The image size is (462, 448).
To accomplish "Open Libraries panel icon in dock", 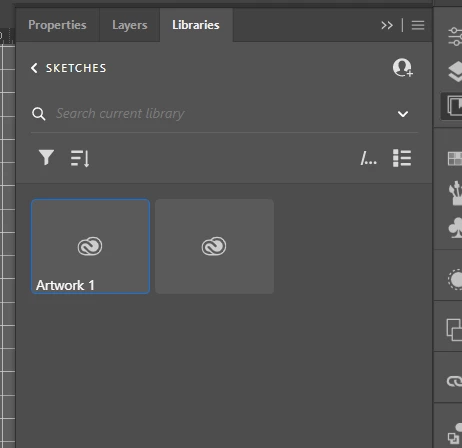I will pyautogui.click(x=454, y=106).
